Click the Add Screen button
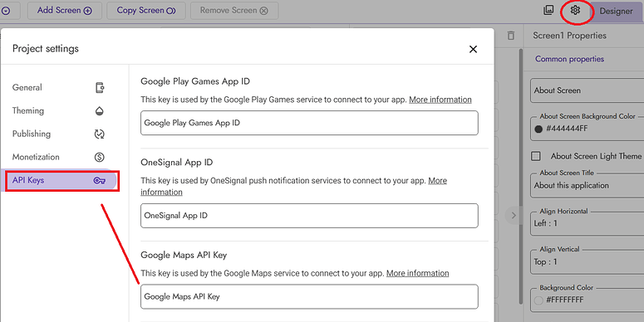Image resolution: width=644 pixels, height=322 pixels. click(64, 11)
